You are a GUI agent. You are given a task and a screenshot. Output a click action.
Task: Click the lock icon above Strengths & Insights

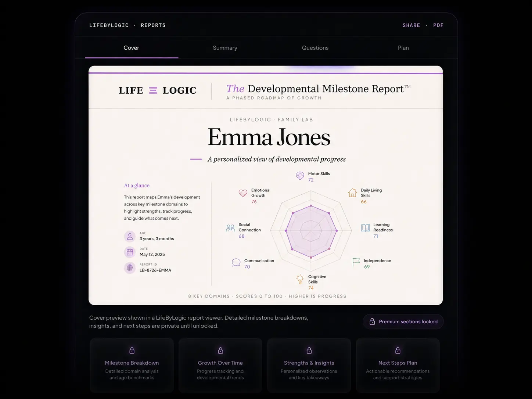pyautogui.click(x=309, y=351)
